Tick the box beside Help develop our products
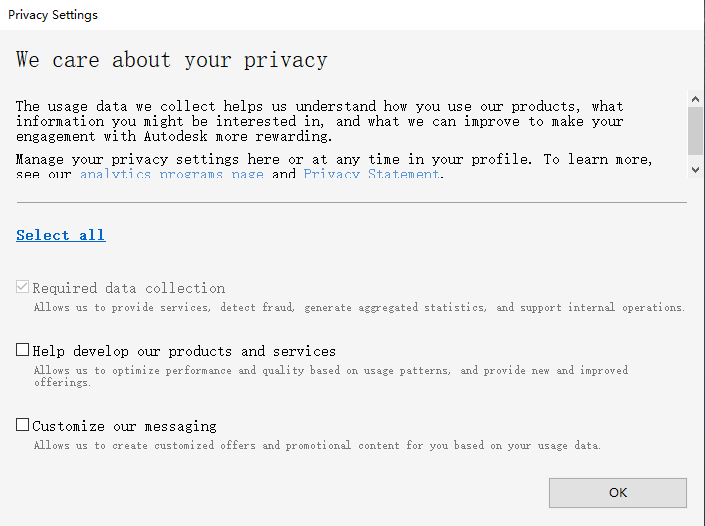 [x=22, y=350]
